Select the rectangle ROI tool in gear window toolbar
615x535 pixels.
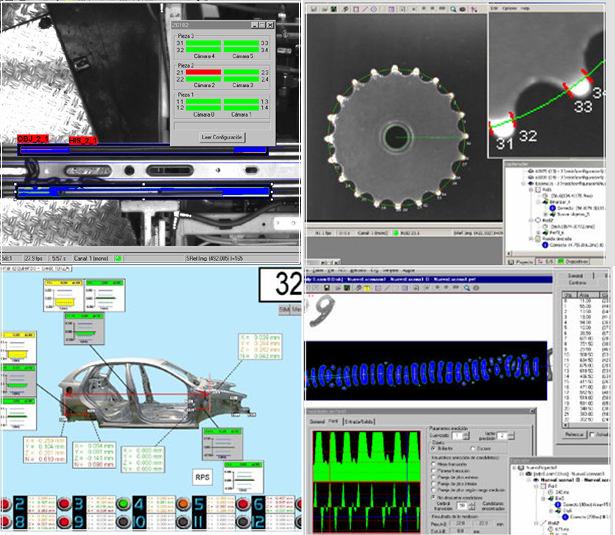coord(356,9)
